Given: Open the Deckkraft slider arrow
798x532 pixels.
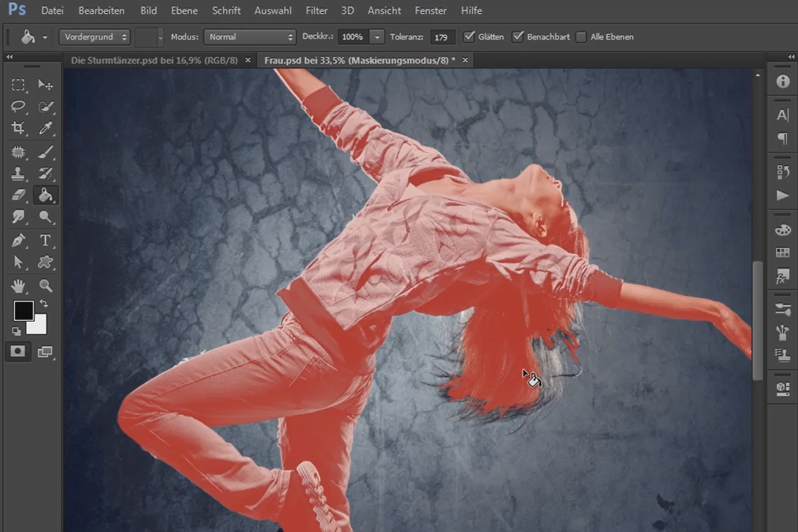Looking at the screenshot, I should coord(377,37).
